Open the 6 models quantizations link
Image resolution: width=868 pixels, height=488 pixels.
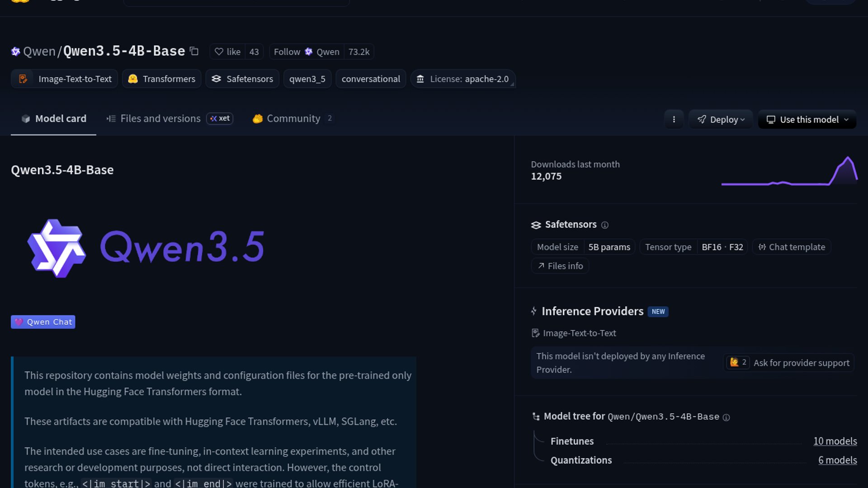pos(837,460)
